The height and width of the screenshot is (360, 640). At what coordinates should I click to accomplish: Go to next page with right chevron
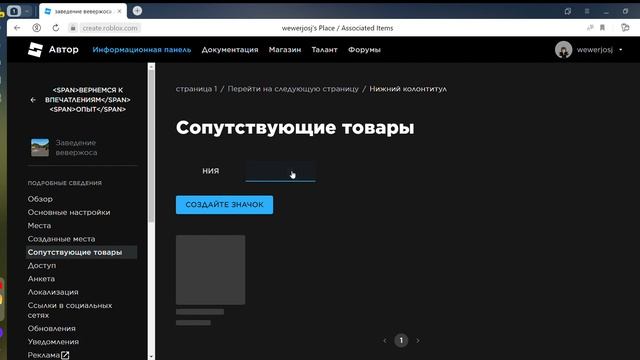coord(418,340)
